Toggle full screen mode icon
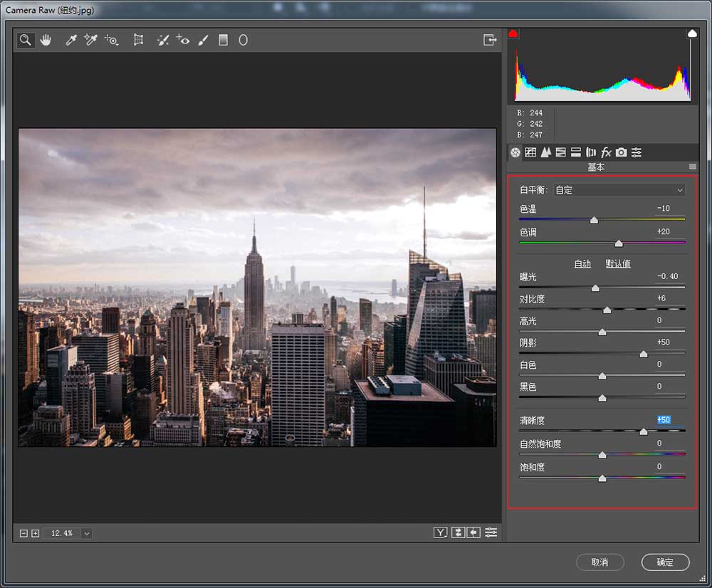This screenshot has height=588, width=712. [x=490, y=40]
